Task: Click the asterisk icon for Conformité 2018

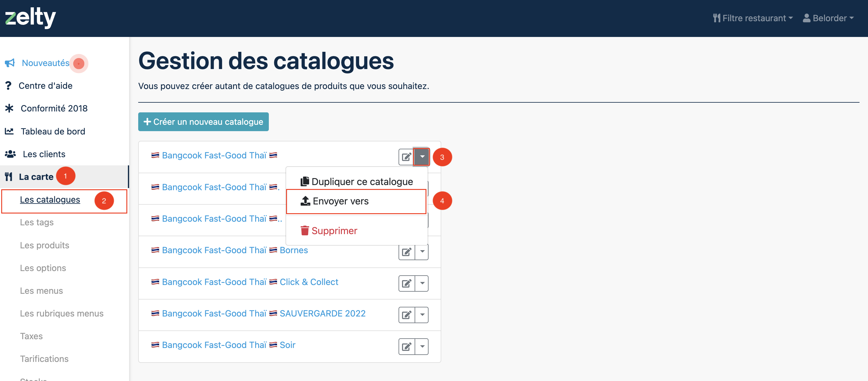Action: [9, 108]
